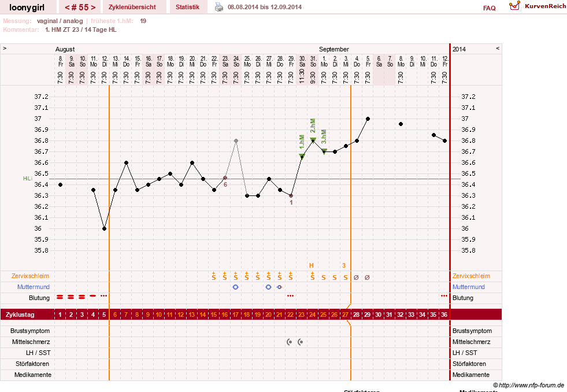Click the August month label
The height and width of the screenshot is (392, 567).
pyautogui.click(x=65, y=49)
